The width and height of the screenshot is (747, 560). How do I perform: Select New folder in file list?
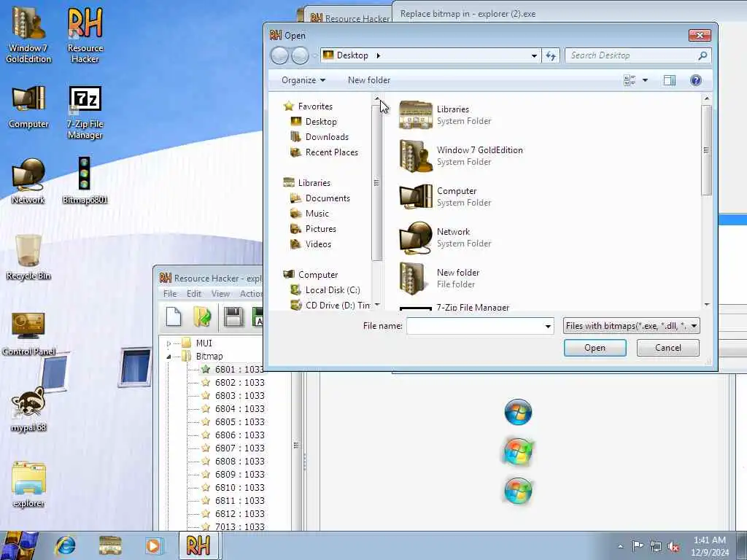(x=458, y=278)
